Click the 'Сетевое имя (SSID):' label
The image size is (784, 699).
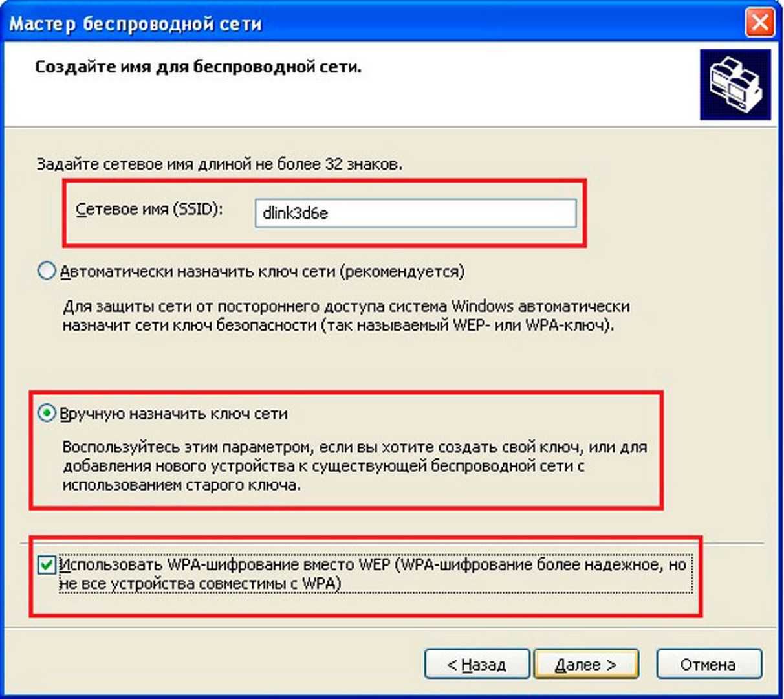[x=149, y=209]
